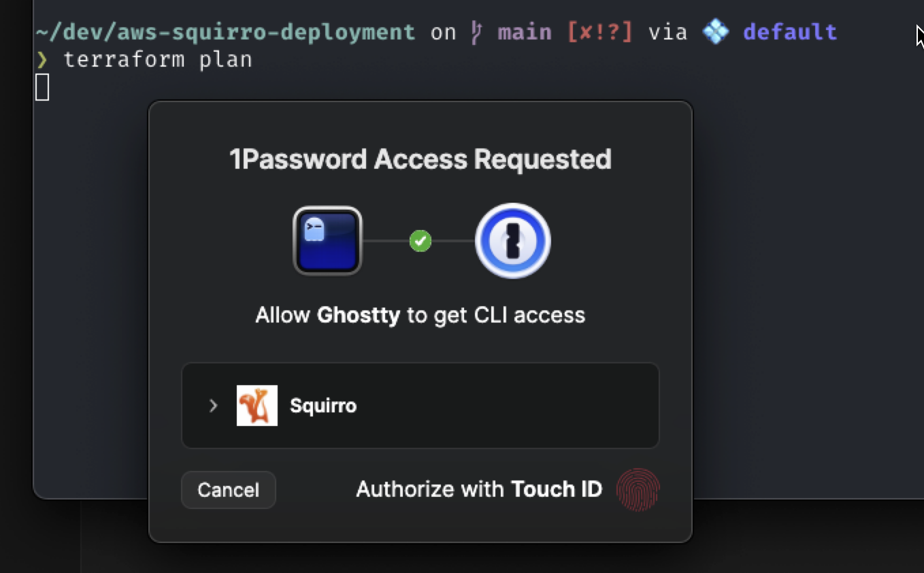Click the 1Password Access Requested heading
This screenshot has height=573, width=924.
[420, 159]
